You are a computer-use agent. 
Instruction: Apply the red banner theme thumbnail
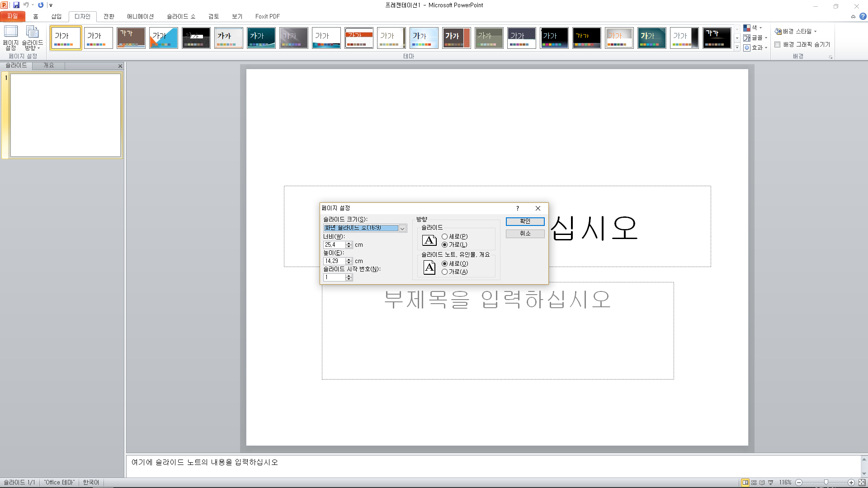pos(359,38)
